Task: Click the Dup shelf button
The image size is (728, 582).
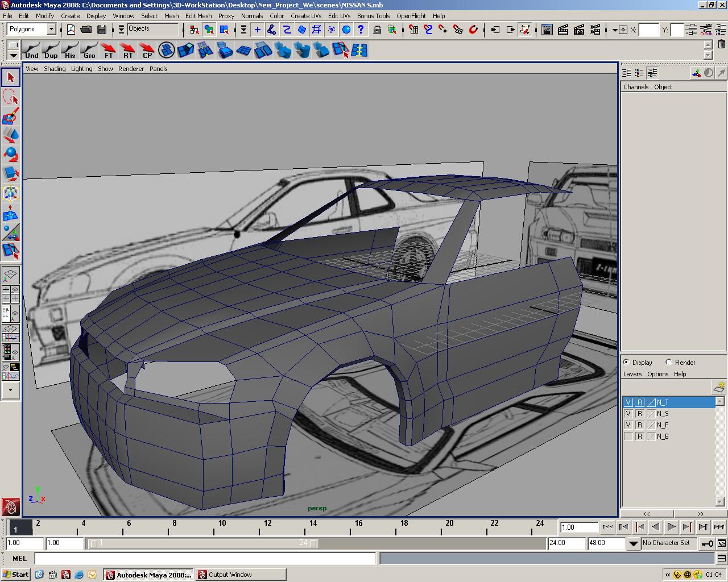Action: tap(51, 51)
